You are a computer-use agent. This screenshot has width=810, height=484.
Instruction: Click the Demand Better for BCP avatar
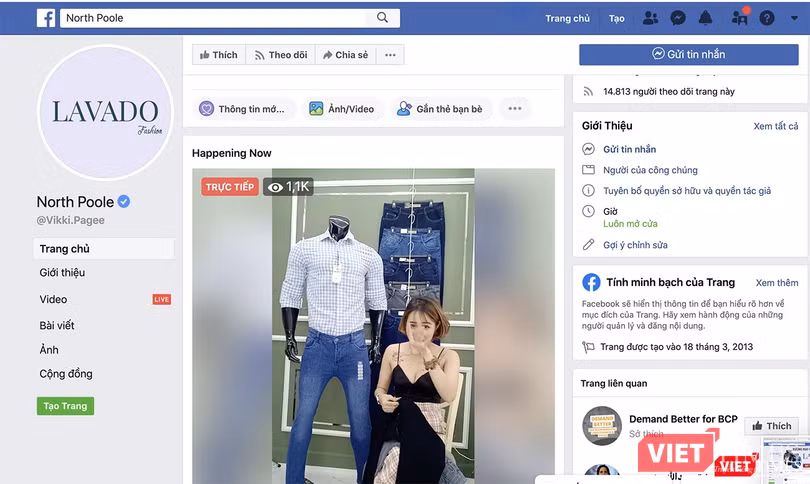click(602, 426)
